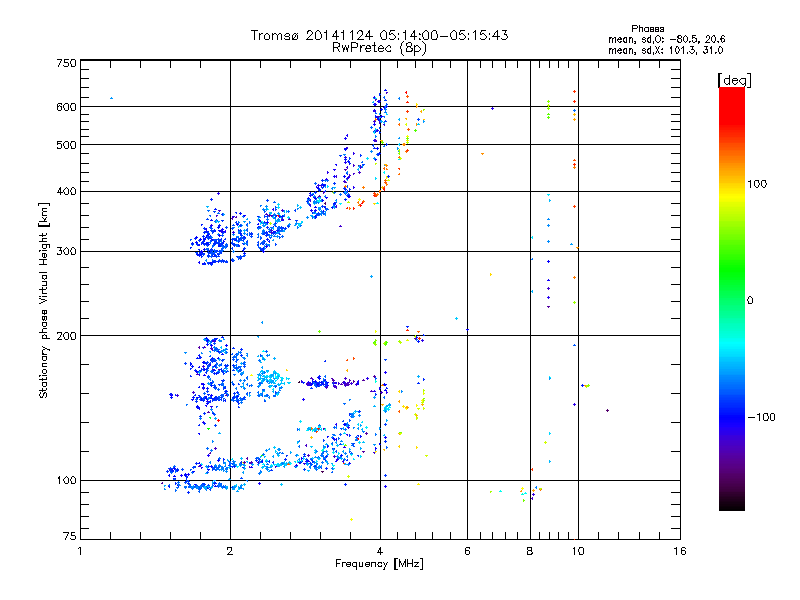
Task: Click the isolated data point near 600 km upper-left
Action: pos(111,98)
